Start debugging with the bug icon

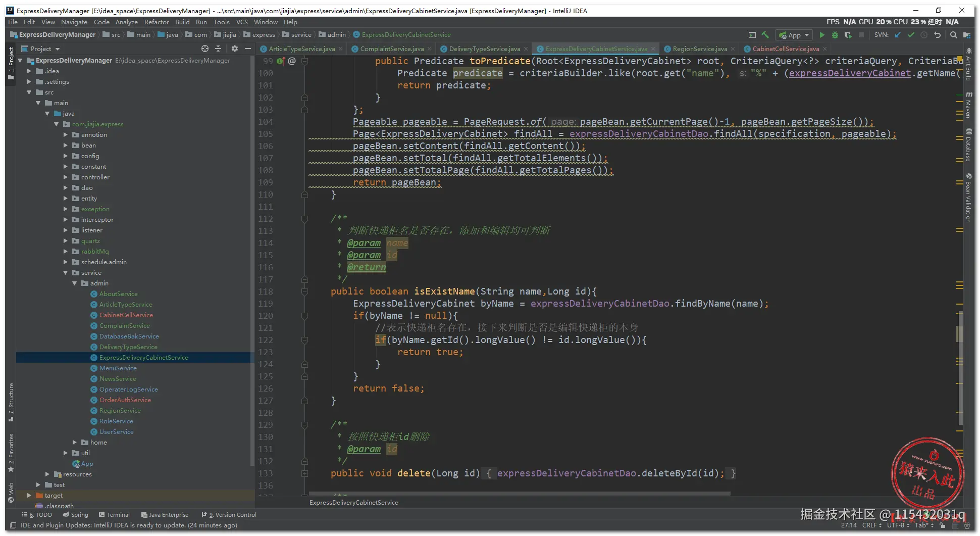pos(835,35)
